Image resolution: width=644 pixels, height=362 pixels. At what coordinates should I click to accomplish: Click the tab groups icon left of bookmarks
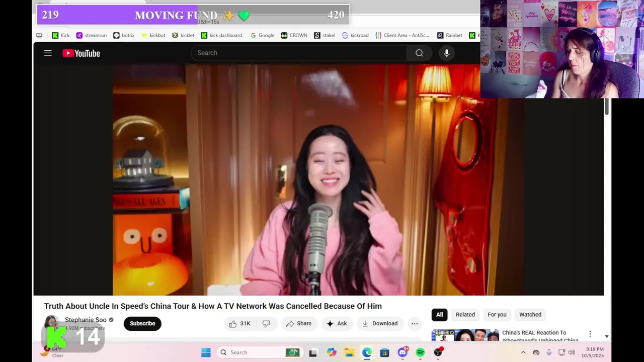click(x=39, y=35)
